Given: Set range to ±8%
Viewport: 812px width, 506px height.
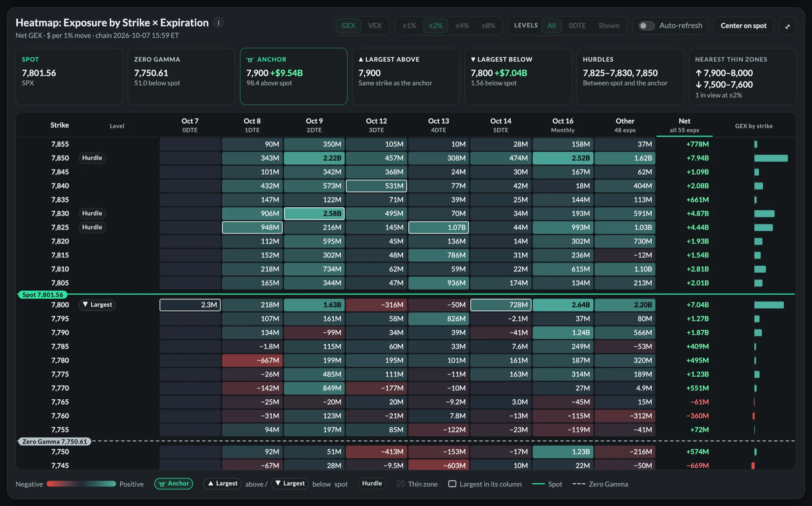Looking at the screenshot, I should [x=488, y=26].
